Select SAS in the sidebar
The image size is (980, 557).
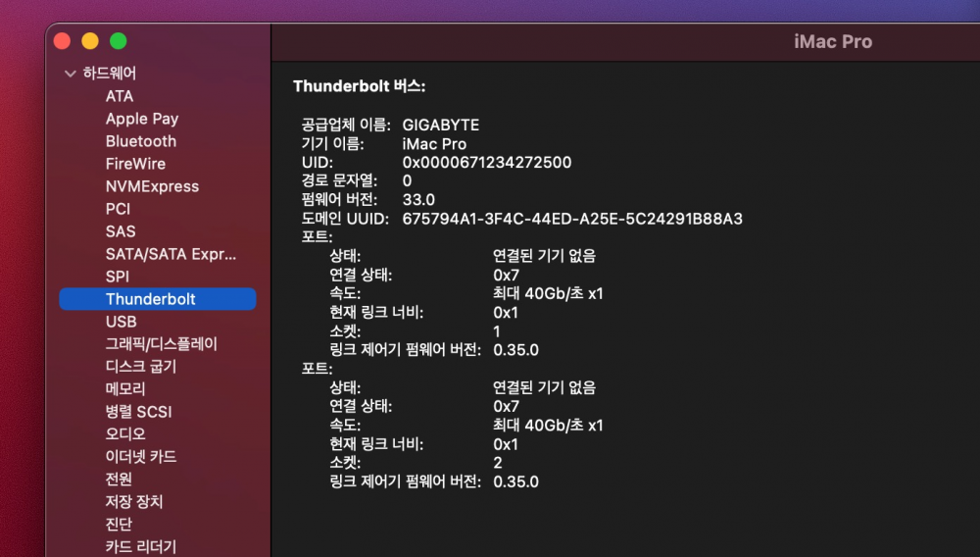tap(121, 231)
